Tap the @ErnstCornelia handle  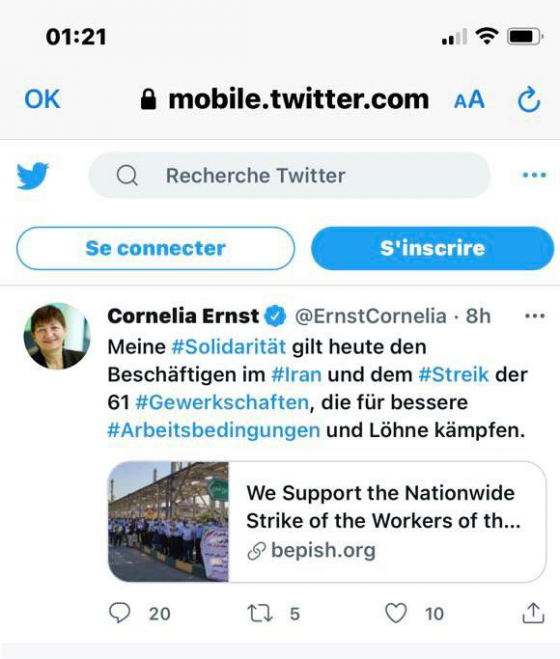tap(370, 316)
